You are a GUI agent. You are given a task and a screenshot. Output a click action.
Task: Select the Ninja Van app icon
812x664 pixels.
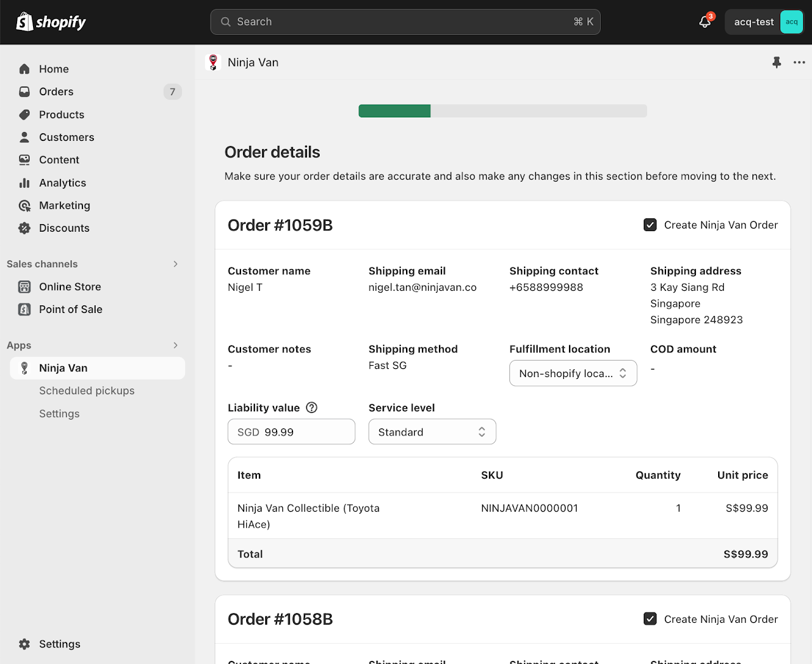[24, 368]
